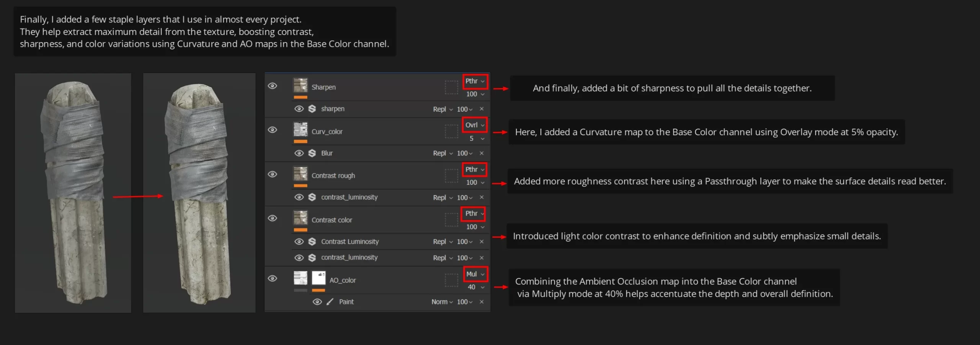Screen dimensions: 980x345
Task: Remove the capitalized Contrast Luminosity filter via X
Action: tap(482, 242)
